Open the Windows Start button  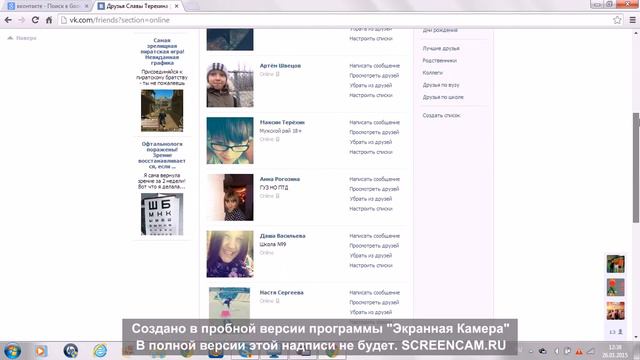click(x=12, y=351)
